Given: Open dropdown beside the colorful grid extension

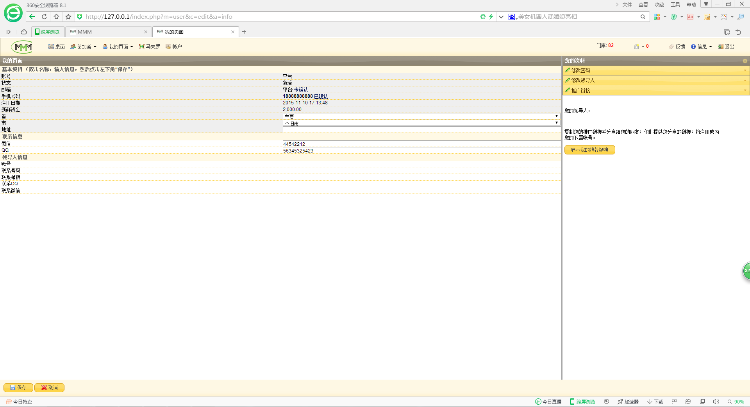Looking at the screenshot, I should click(665, 17).
